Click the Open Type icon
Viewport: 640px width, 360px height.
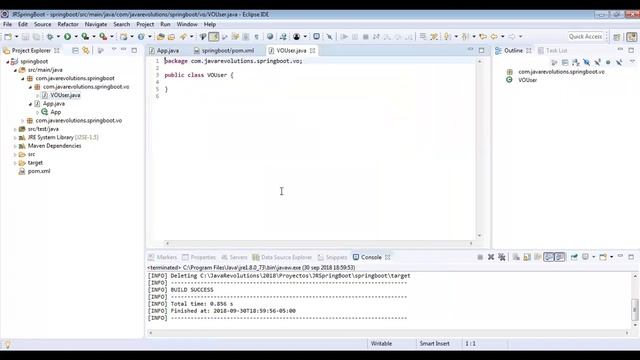coord(160,37)
